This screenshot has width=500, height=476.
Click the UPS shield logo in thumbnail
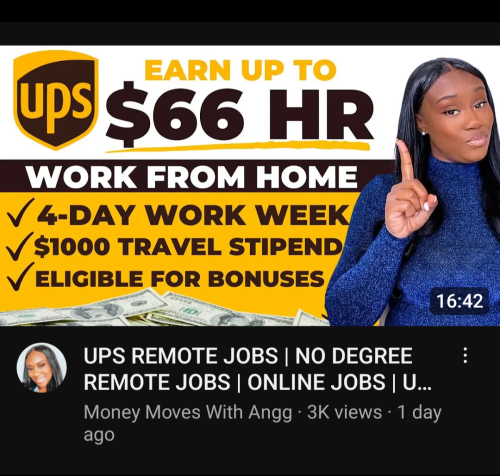(x=56, y=100)
